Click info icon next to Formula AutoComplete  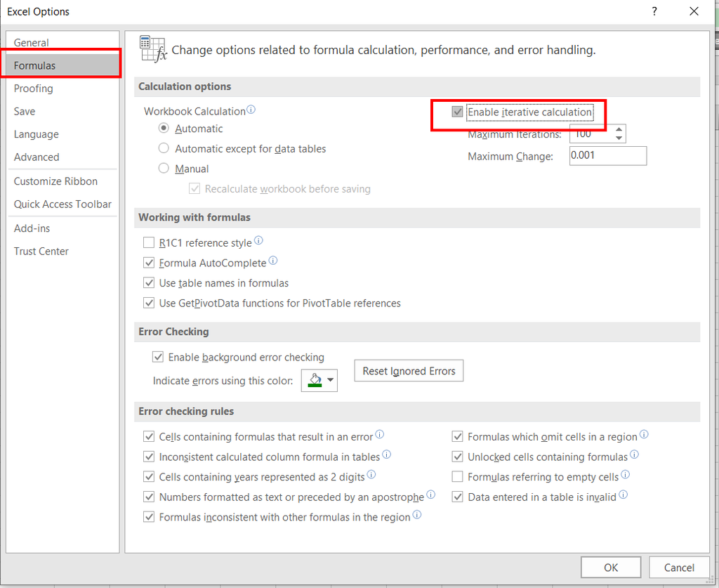273,261
